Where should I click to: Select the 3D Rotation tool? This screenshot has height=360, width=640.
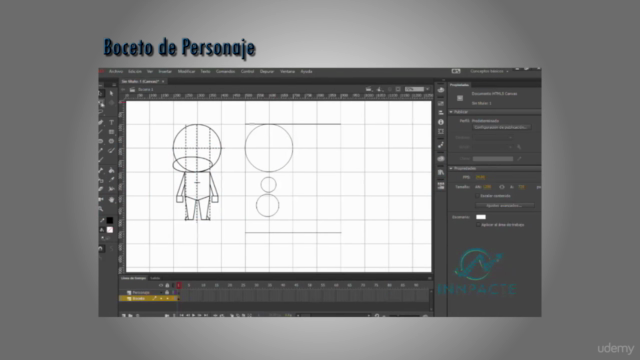[x=111, y=103]
